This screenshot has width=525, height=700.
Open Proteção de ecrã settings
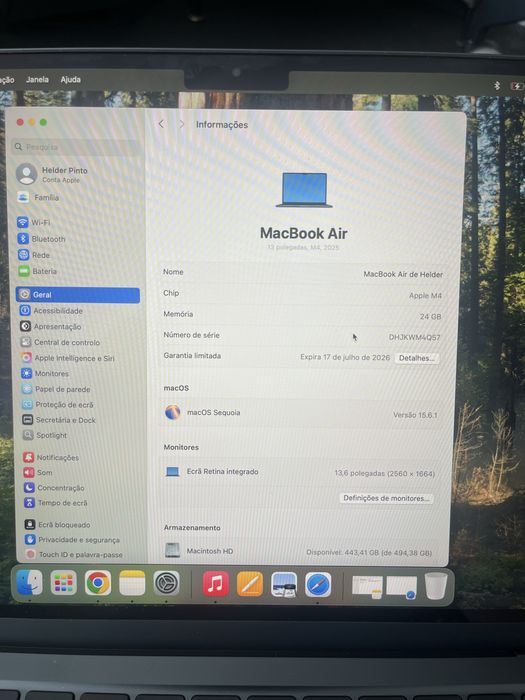point(58,404)
